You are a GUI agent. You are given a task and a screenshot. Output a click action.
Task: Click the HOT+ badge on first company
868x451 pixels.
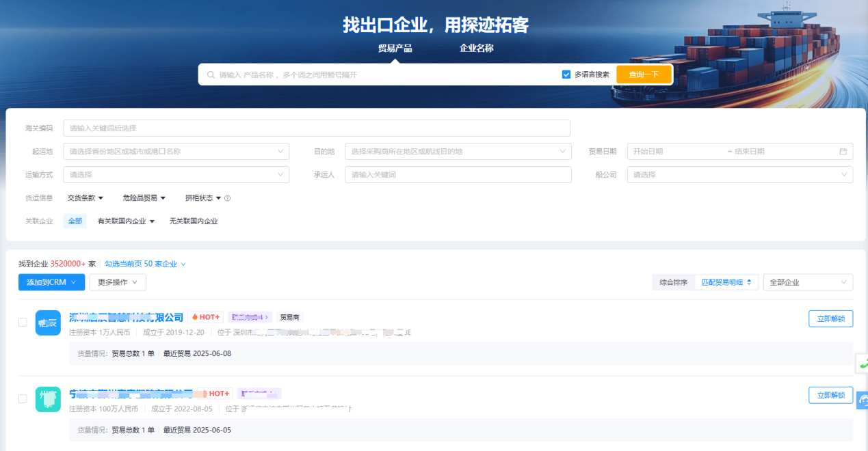click(206, 317)
